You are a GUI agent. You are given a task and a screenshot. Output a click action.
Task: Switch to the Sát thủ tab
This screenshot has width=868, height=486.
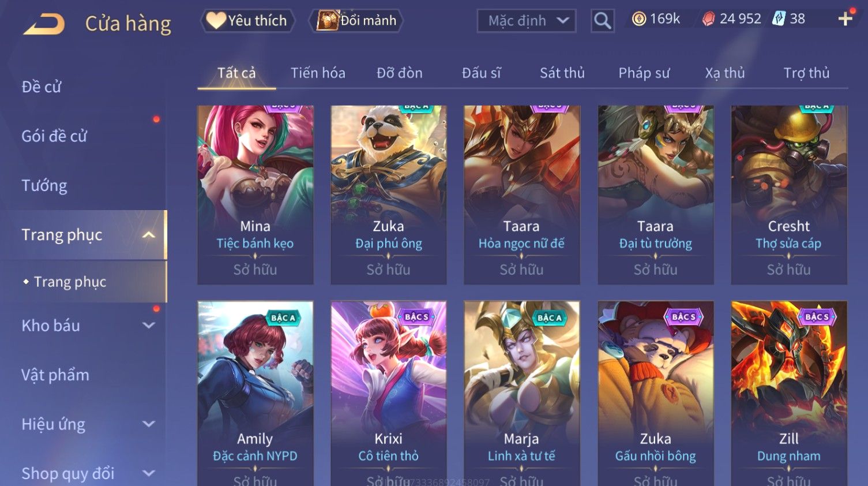562,73
